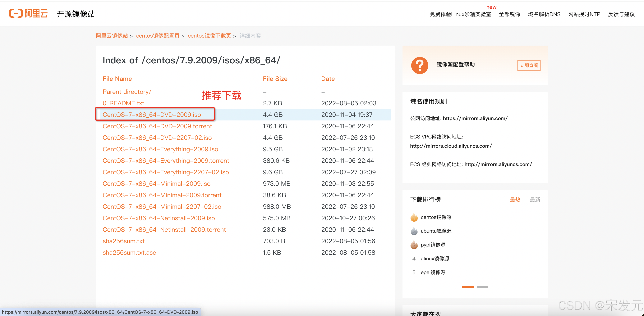The width and height of the screenshot is (644, 316).
Task: Download CentOS-7-x86_64-Minimal-2009.iso
Action: point(157,184)
